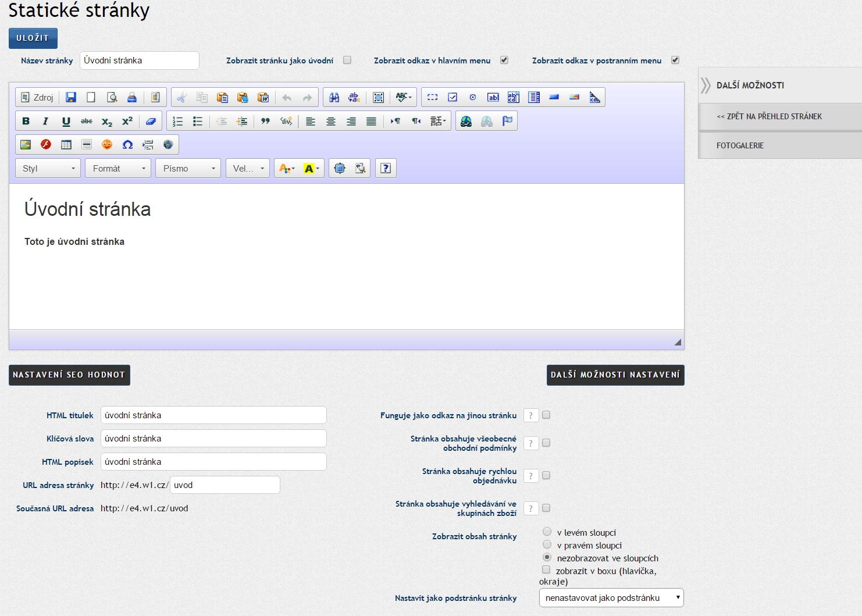Viewport: 862px width, 616px height.
Task: Click the special character omega icon
Action: coord(127,144)
